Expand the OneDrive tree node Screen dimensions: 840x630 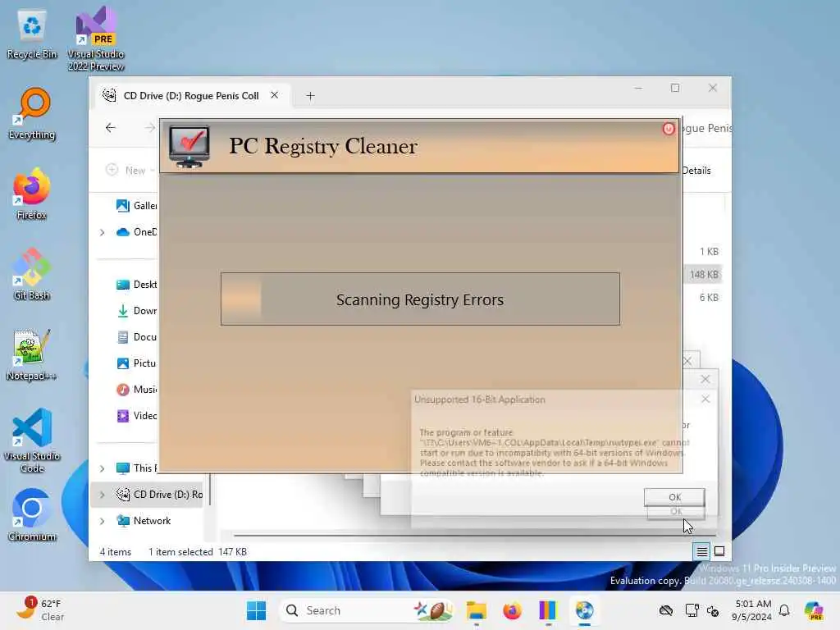point(102,232)
